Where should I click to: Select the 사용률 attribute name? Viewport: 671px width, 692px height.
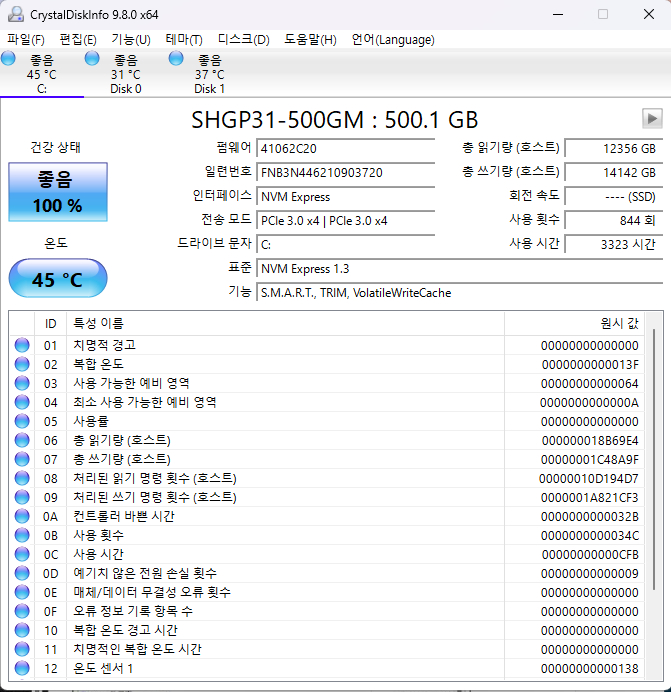coord(91,421)
